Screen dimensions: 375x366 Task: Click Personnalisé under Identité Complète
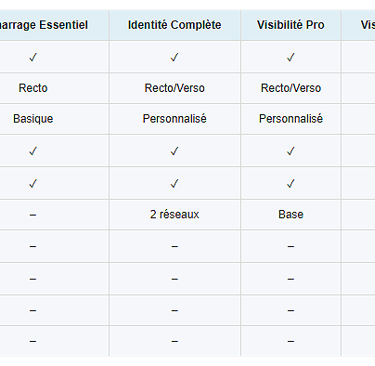[x=174, y=119]
